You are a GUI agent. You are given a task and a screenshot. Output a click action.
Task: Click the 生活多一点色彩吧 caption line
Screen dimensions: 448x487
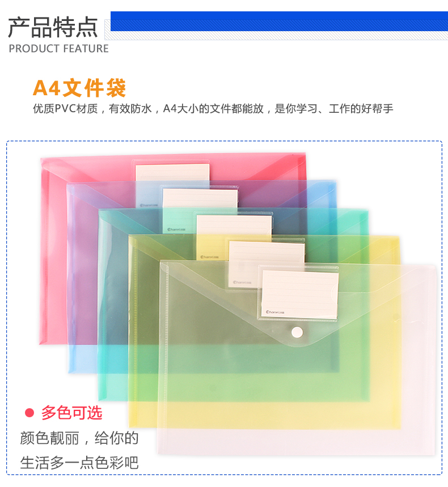pos(79,463)
